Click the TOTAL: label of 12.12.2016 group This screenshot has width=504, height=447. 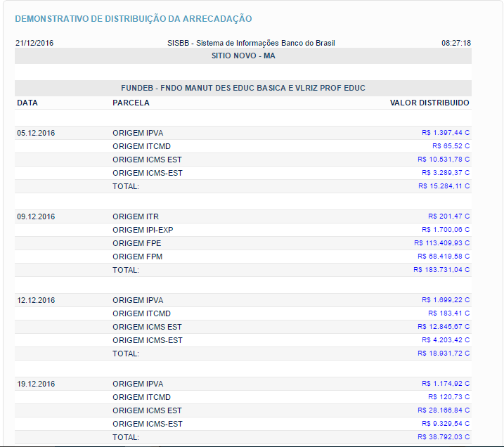pyautogui.click(x=126, y=354)
